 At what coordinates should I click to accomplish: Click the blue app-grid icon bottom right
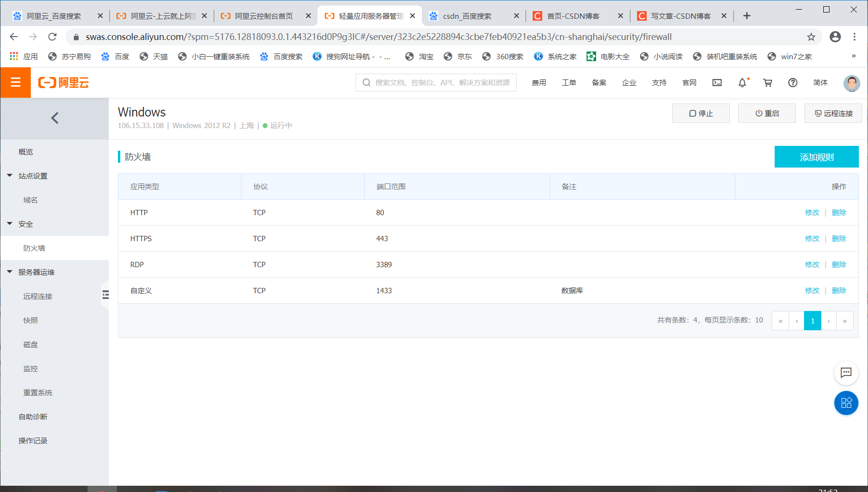pyautogui.click(x=846, y=403)
